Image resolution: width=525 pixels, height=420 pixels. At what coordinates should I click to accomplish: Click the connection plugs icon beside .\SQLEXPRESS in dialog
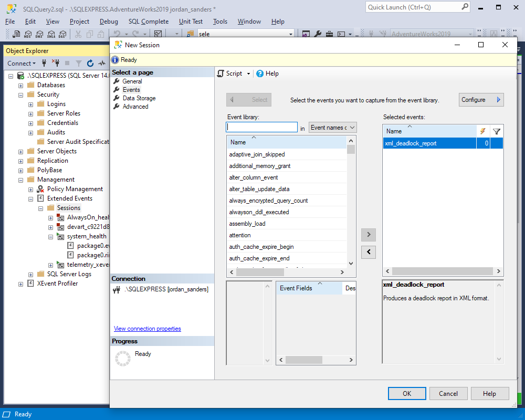pyautogui.click(x=117, y=290)
